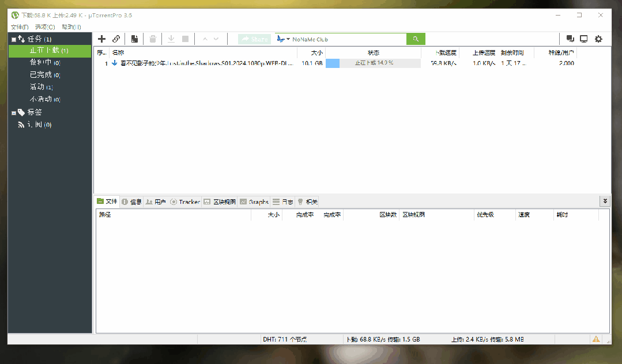622x364 pixels.
Task: Click the tag icon next to 标签
Action: click(21, 112)
